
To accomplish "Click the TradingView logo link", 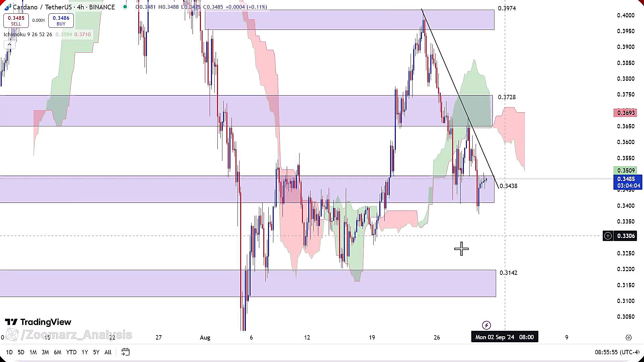I will (38, 322).
